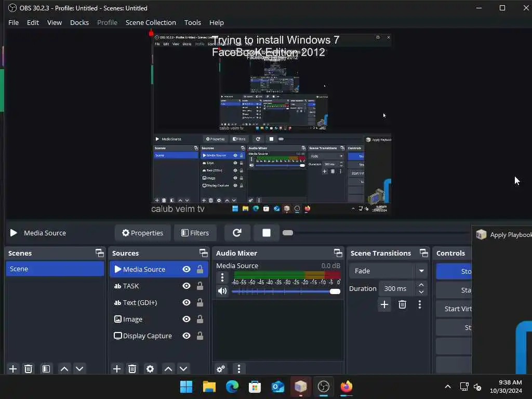Open File Explorer from taskbar
Image resolution: width=532 pixels, height=399 pixels.
[x=209, y=387]
